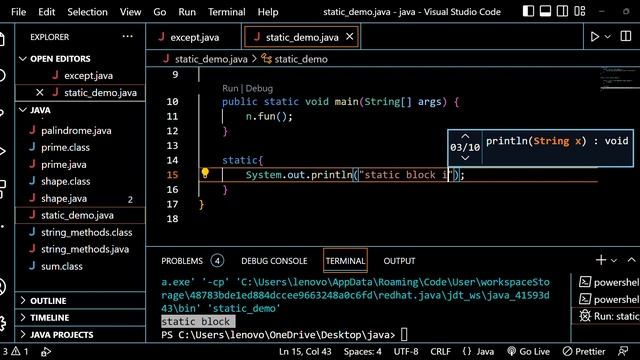Run the Java file with play icon
Viewport: 640px width, 360px height.
click(x=595, y=37)
